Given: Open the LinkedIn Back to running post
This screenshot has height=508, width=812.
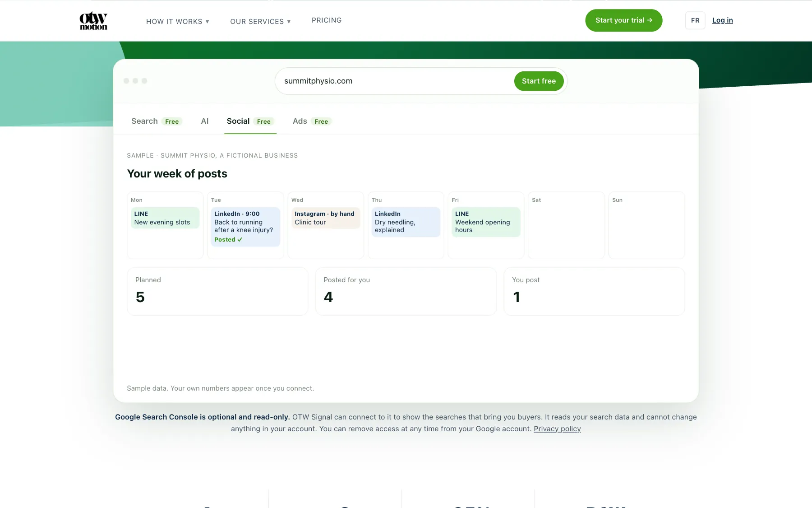Looking at the screenshot, I should (x=245, y=227).
